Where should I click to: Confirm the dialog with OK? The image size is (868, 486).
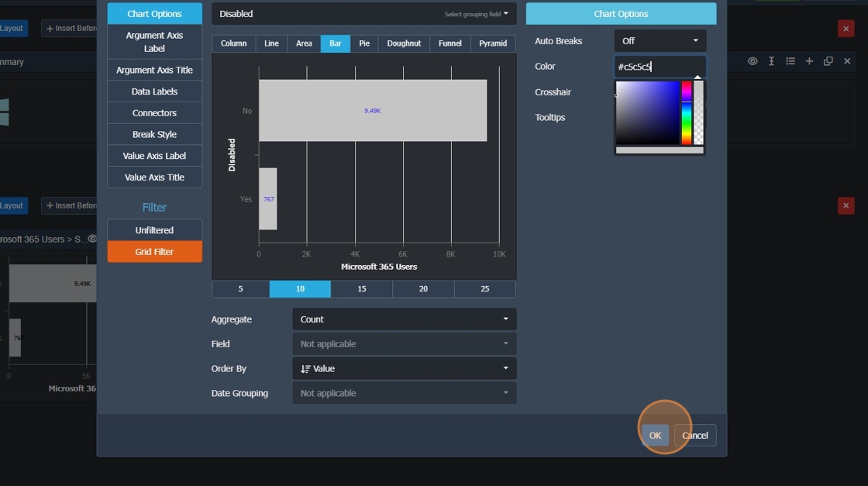click(x=655, y=436)
